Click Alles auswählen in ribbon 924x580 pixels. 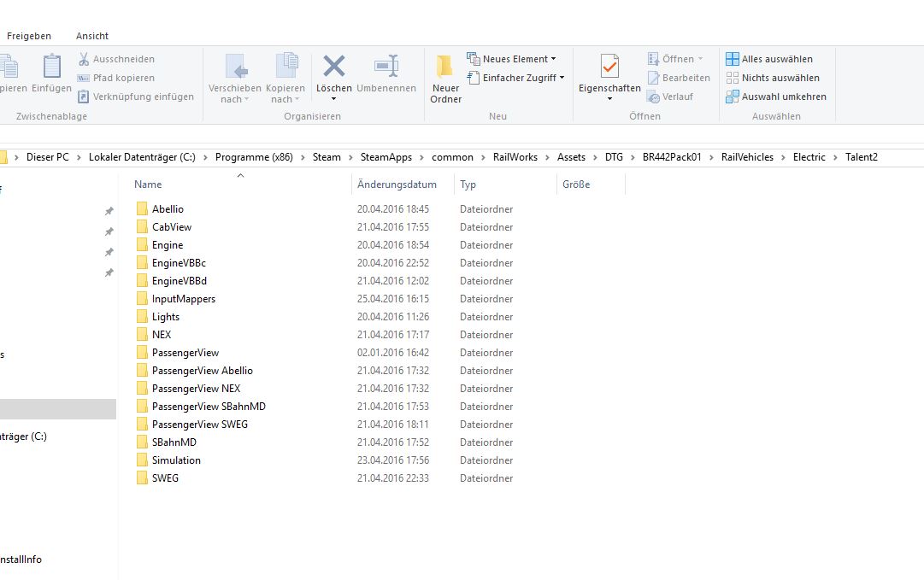(x=769, y=59)
